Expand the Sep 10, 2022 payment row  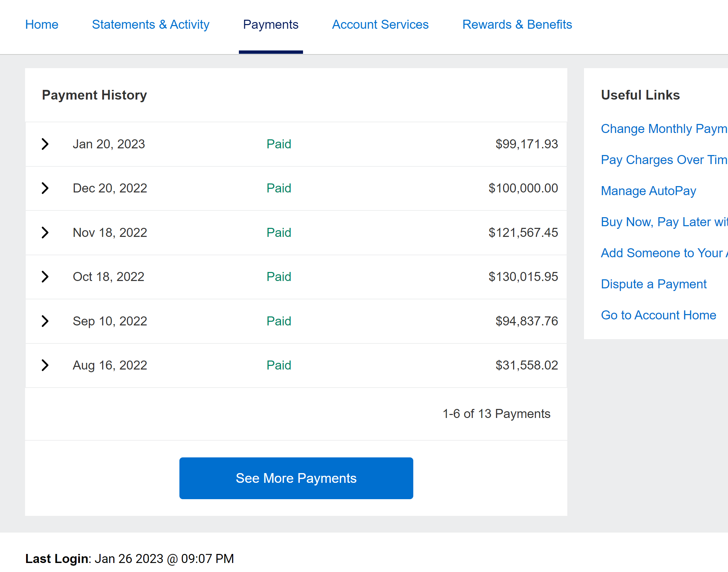[x=45, y=321]
